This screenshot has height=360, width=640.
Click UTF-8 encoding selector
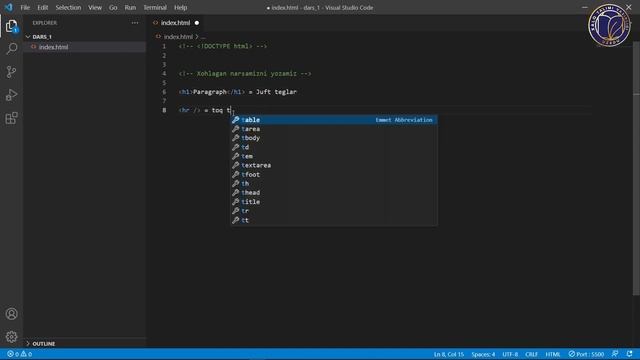click(x=510, y=354)
